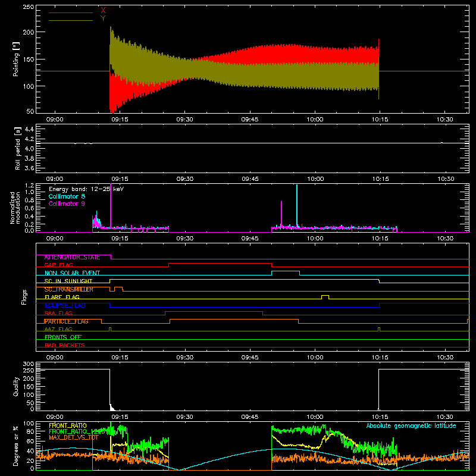Click the tall magenta spike near 09:13

[111, 205]
